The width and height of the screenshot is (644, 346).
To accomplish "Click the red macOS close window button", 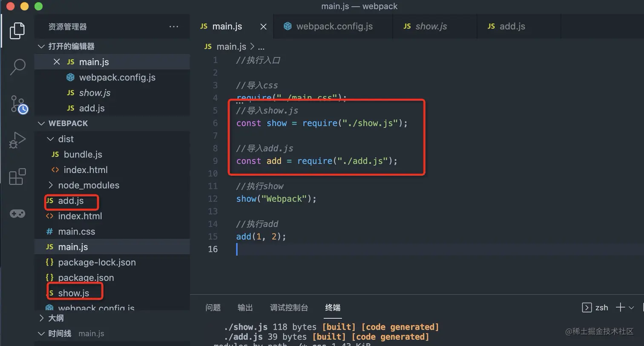I will coord(11,6).
